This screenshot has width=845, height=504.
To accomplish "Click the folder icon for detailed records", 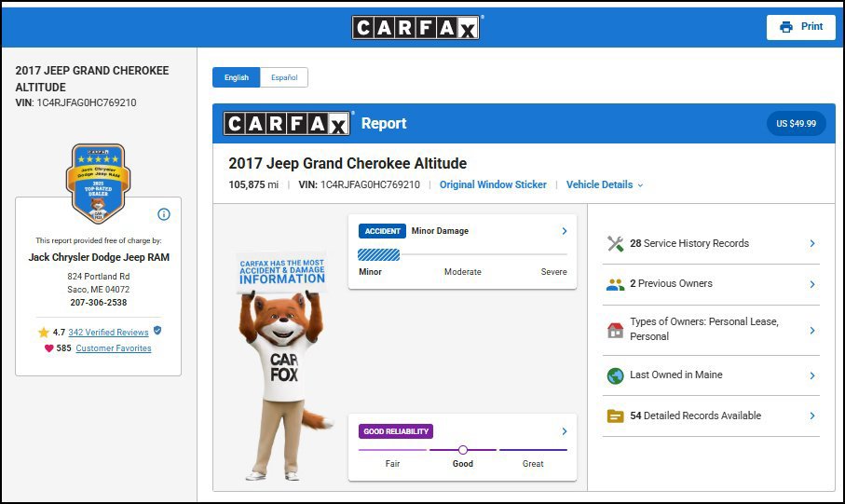I will pos(615,416).
